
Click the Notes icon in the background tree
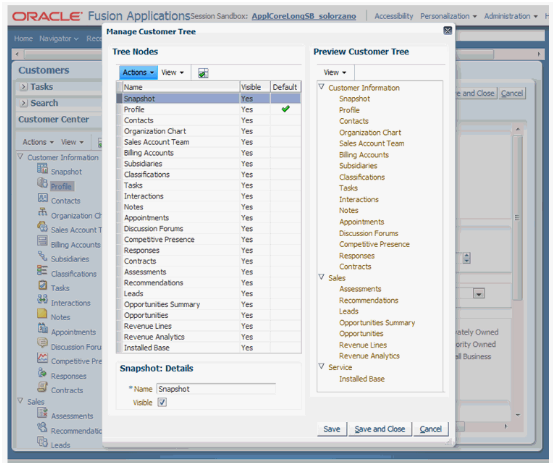(42, 314)
